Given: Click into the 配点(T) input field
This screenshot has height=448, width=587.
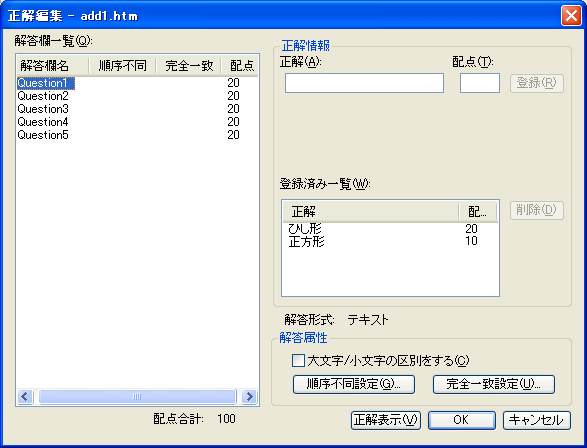Looking at the screenshot, I should pyautogui.click(x=480, y=83).
